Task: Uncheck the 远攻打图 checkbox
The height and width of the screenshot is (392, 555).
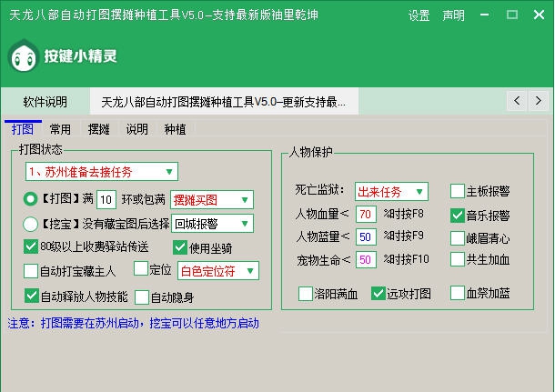Action: click(378, 293)
